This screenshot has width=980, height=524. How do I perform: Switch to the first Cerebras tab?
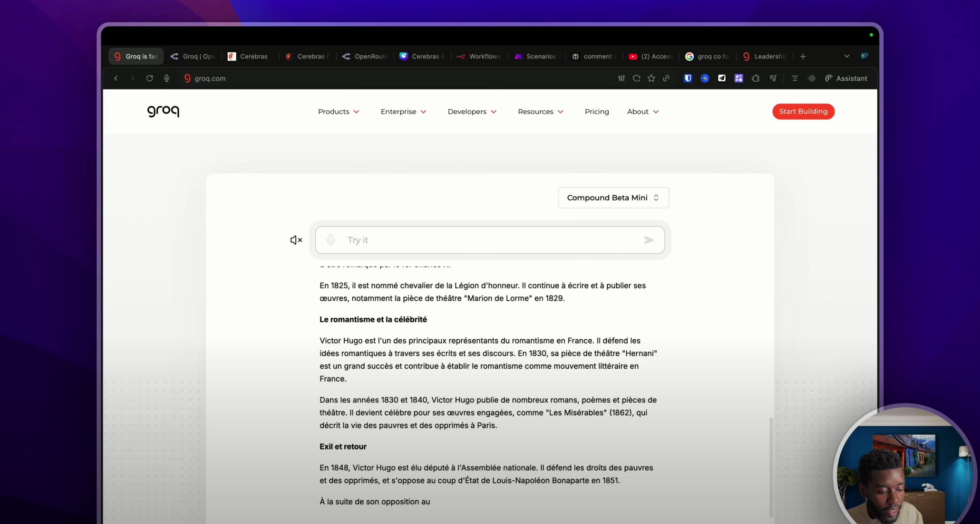pos(250,56)
